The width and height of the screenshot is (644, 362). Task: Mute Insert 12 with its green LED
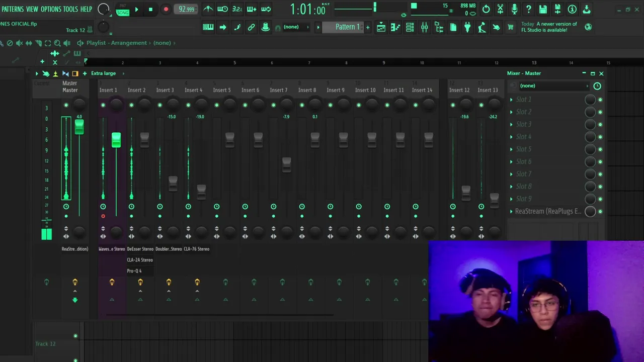click(453, 105)
